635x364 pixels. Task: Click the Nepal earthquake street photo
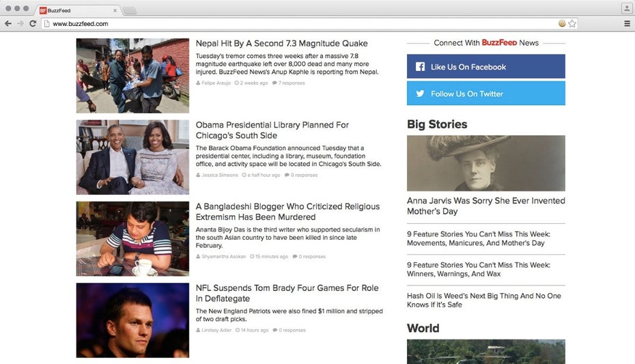[x=132, y=76]
